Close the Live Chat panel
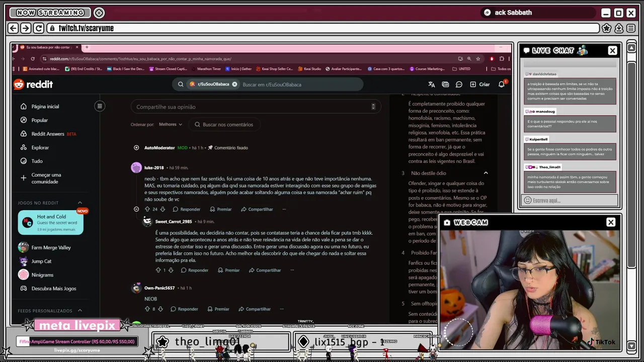This screenshot has width=644, height=362. (x=612, y=50)
